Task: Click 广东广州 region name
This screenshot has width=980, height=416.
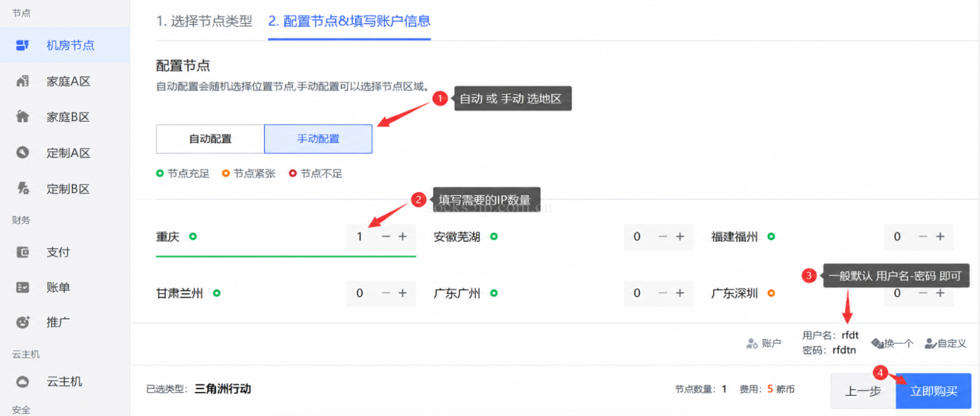Action: click(x=457, y=294)
